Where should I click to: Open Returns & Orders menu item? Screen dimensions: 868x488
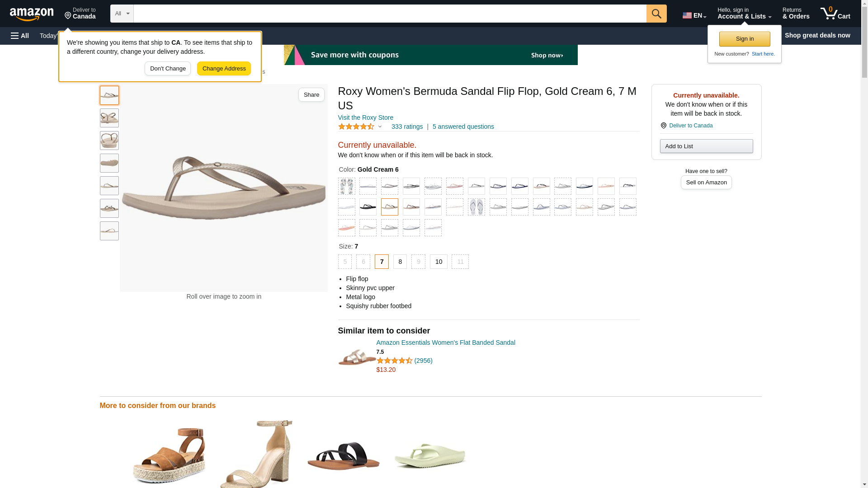coord(796,14)
